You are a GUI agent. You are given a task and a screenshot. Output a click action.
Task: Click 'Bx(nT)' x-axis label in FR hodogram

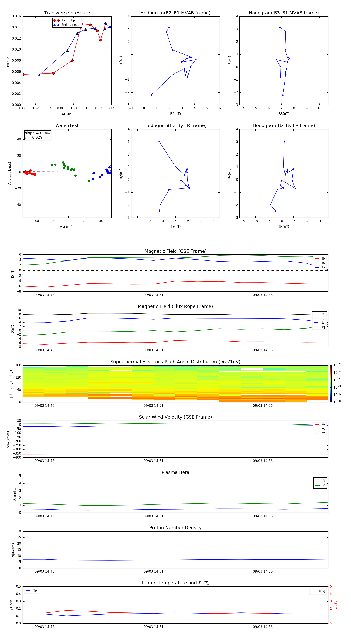pos(284,227)
